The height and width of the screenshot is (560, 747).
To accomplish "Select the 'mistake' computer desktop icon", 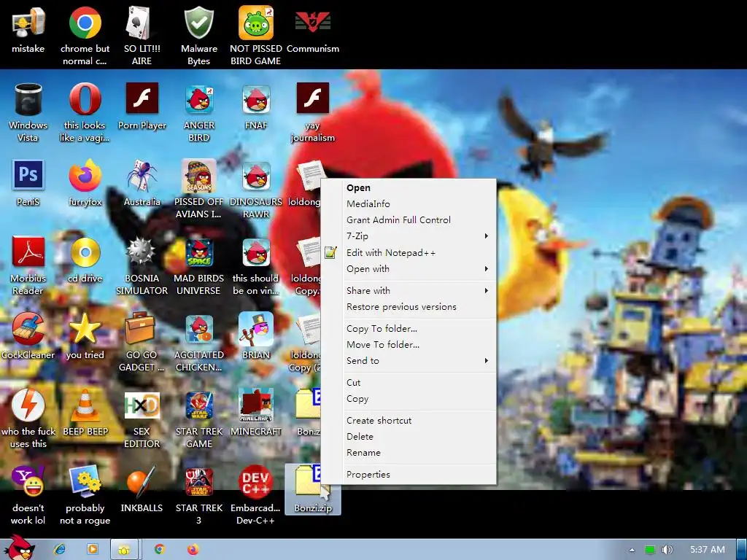I will point(28,24).
